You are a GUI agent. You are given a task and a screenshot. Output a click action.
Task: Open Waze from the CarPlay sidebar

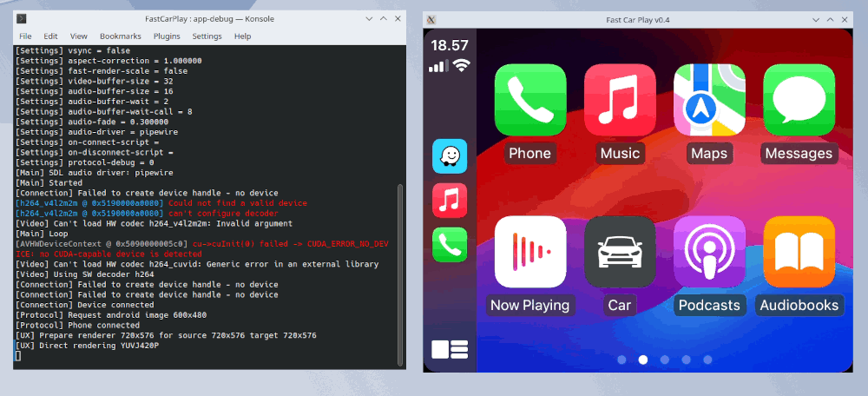[x=450, y=156]
